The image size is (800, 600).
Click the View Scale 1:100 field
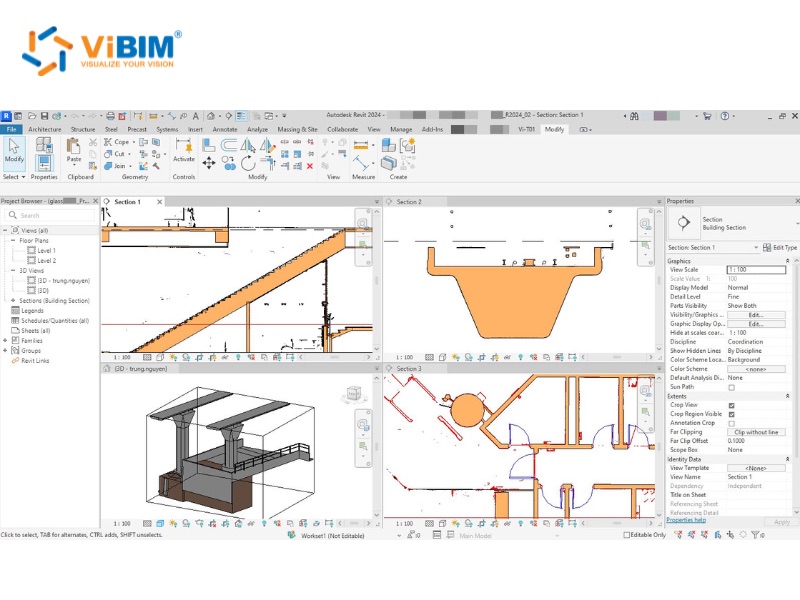tap(756, 269)
